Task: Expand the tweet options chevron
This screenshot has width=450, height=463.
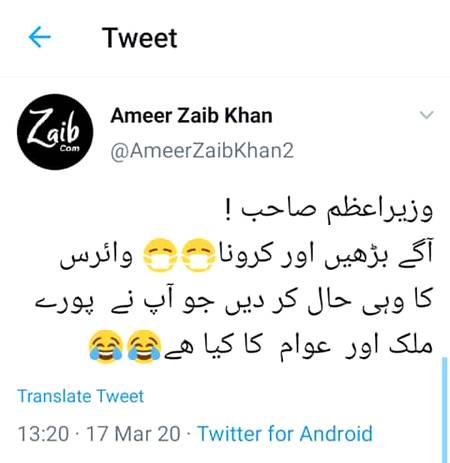Action: point(426,115)
